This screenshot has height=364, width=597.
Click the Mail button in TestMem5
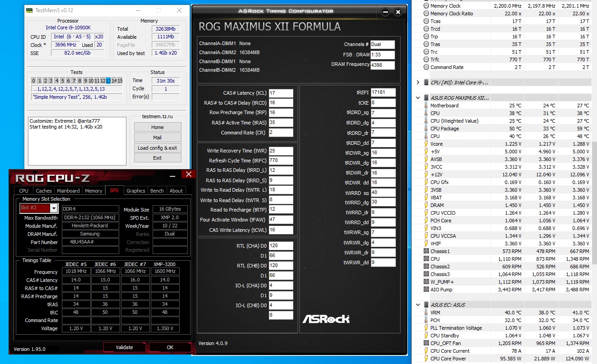tap(158, 138)
